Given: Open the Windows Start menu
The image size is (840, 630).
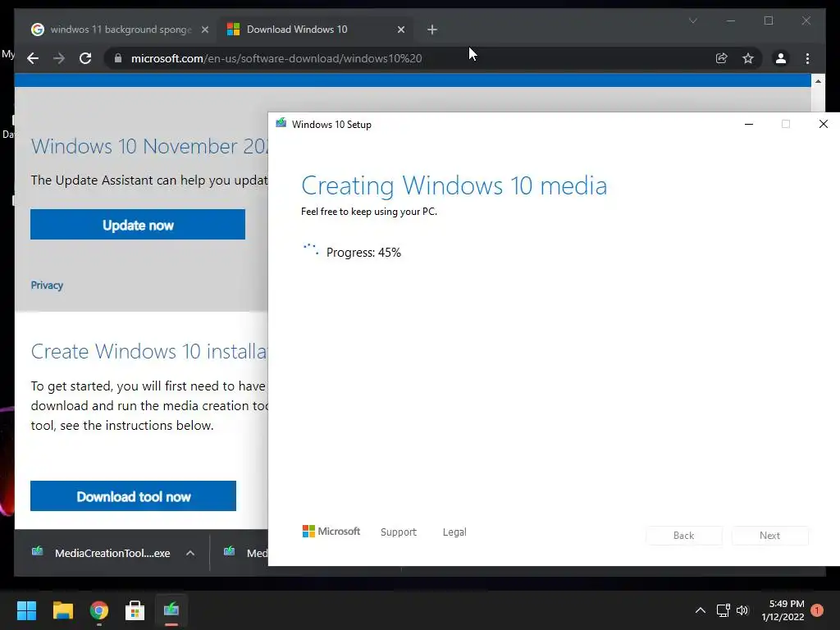Looking at the screenshot, I should click(26, 610).
